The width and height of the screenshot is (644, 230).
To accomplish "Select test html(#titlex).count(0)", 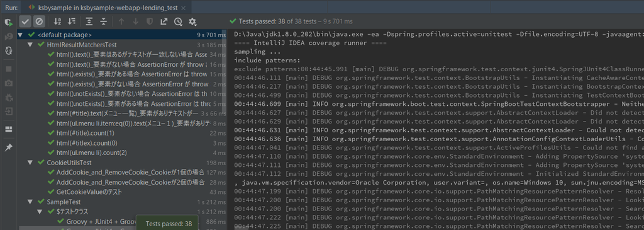I will 122,143.
